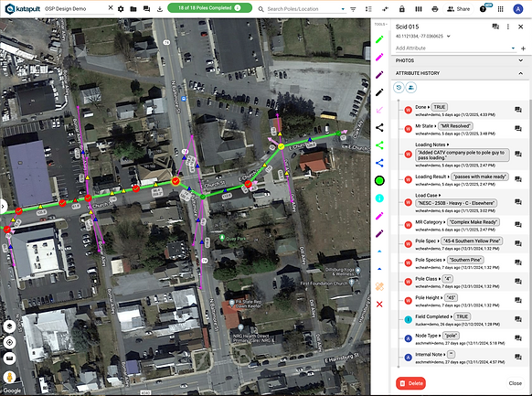Open the print icon
The height and width of the screenshot is (396, 532).
(x=435, y=9)
